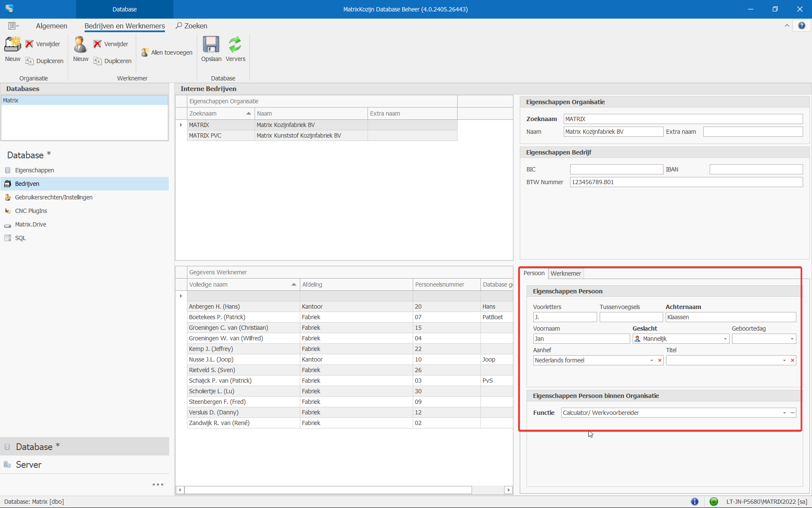Image resolution: width=812 pixels, height=508 pixels.
Task: Click Nieuw werknemer icon
Action: [80, 44]
